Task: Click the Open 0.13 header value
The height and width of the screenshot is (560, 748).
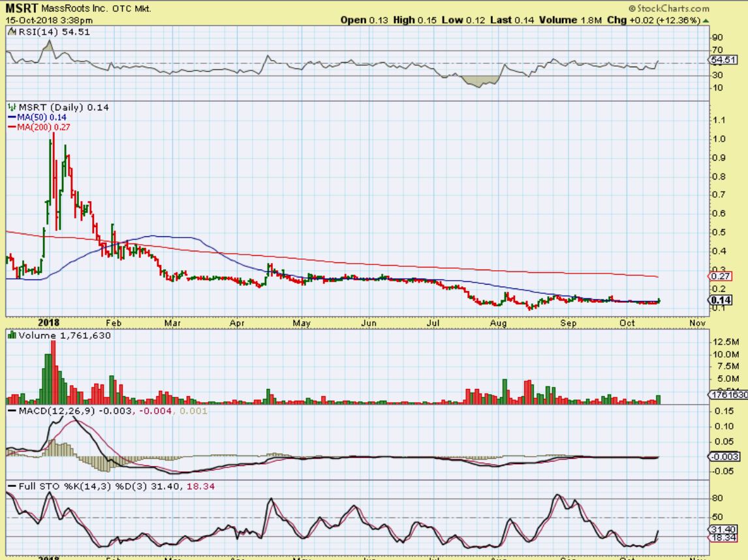Action: (364, 20)
